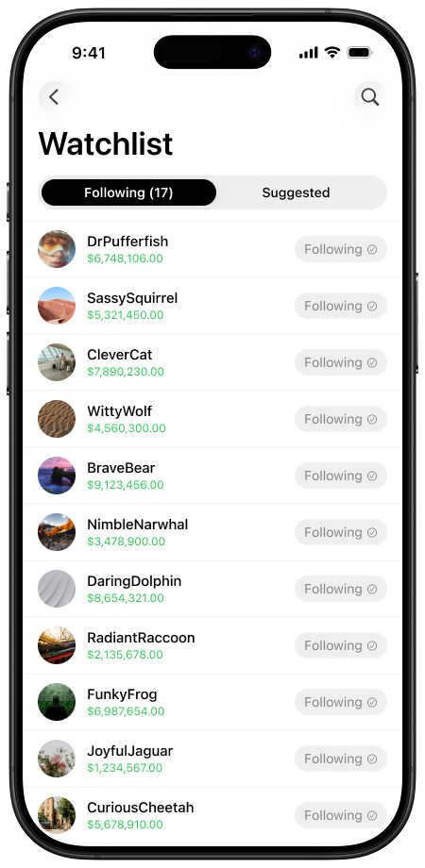This screenshot has width=425, height=868.
Task: Open DrPufferfish's profile avatar
Action: coord(57,249)
